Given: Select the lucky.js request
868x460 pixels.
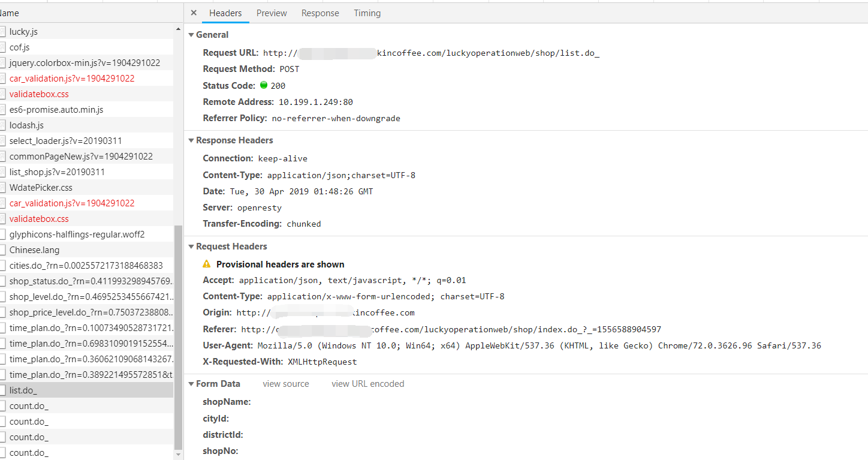Looking at the screenshot, I should pyautogui.click(x=86, y=31).
